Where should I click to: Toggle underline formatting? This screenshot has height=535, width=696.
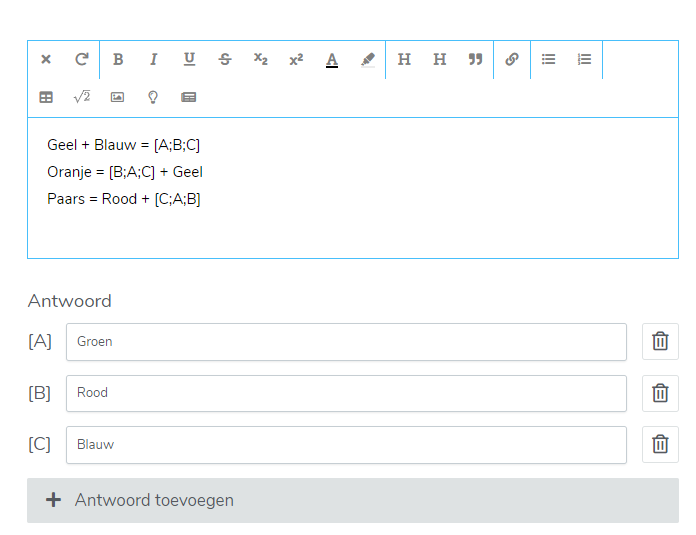point(189,59)
